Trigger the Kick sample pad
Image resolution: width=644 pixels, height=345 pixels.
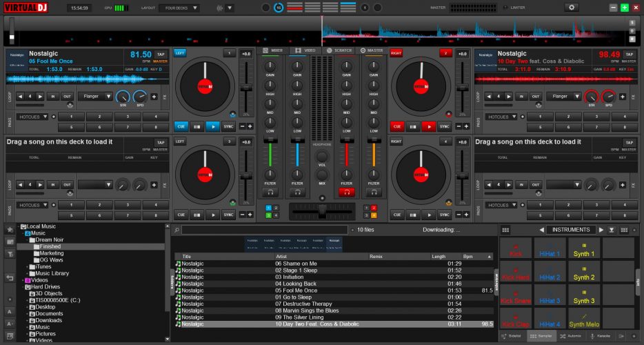[x=516, y=248]
